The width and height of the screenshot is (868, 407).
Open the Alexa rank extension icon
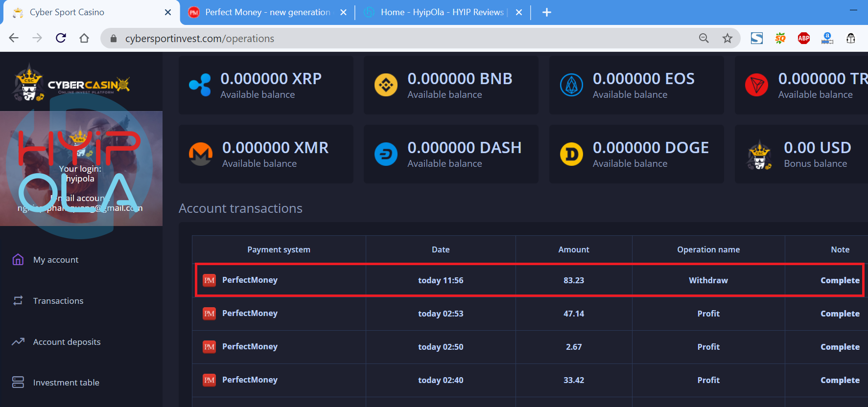(827, 38)
